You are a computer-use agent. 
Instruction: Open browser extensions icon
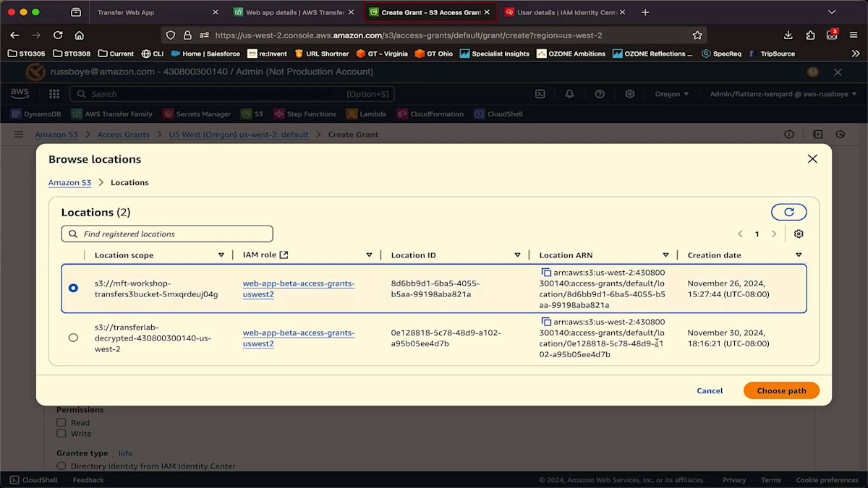(x=810, y=35)
